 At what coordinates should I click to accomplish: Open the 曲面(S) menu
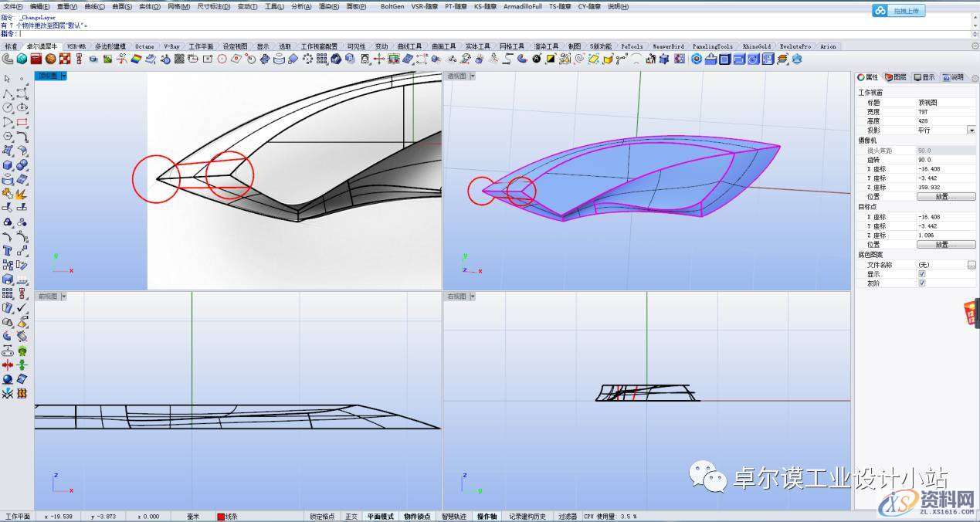(x=123, y=6)
